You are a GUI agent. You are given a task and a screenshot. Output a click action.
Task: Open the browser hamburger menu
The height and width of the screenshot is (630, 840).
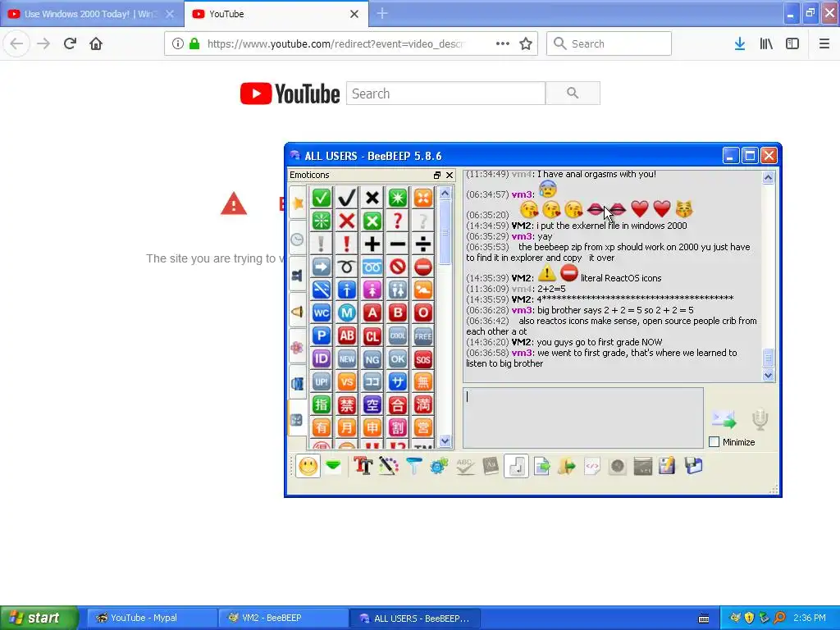(x=824, y=43)
